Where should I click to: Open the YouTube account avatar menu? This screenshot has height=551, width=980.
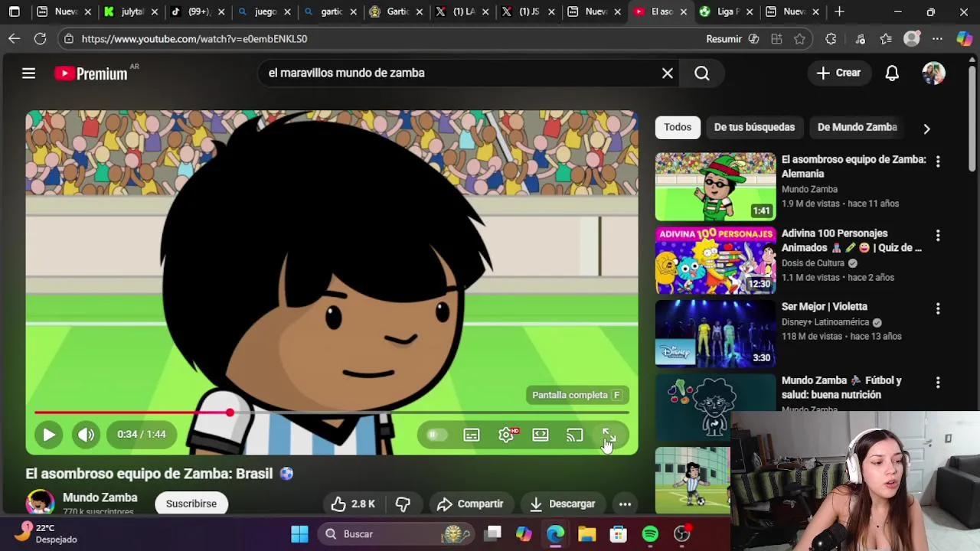click(933, 73)
